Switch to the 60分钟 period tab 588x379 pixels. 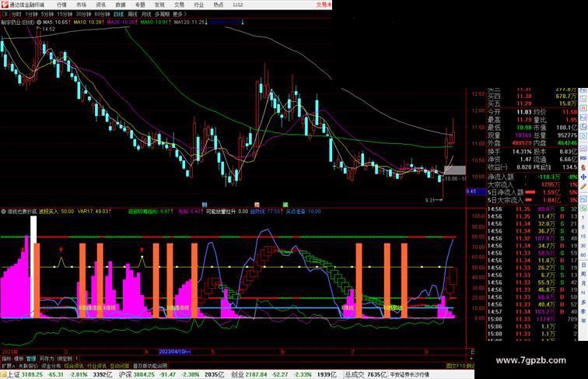tap(102, 14)
